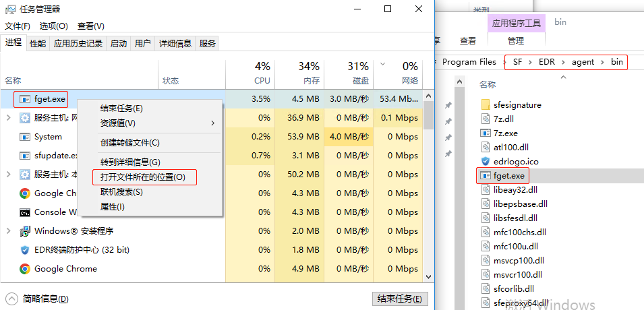The height and width of the screenshot is (310, 644).
Task: Click the Console window process icon
Action: pos(25,212)
